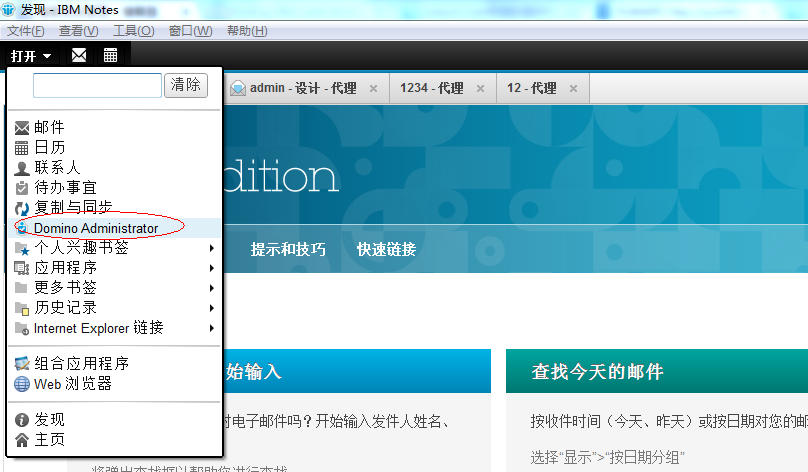Open the mail envelope toolbar icon
The width and height of the screenshot is (808, 472).
coord(79,55)
